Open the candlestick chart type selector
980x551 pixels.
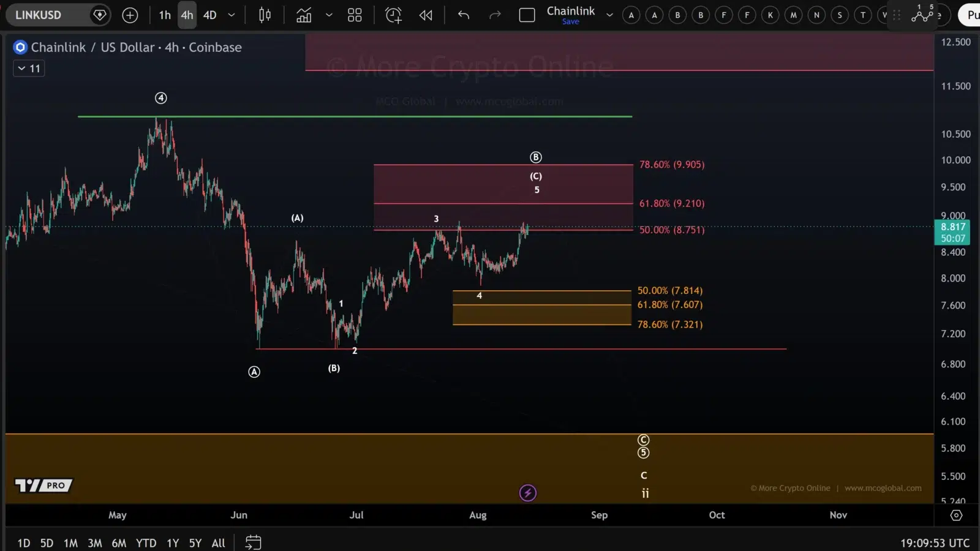(x=265, y=15)
